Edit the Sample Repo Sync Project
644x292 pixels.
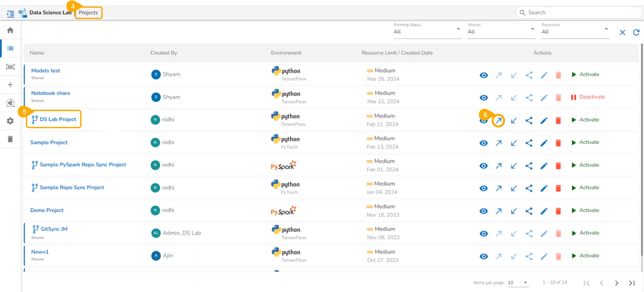click(x=544, y=188)
